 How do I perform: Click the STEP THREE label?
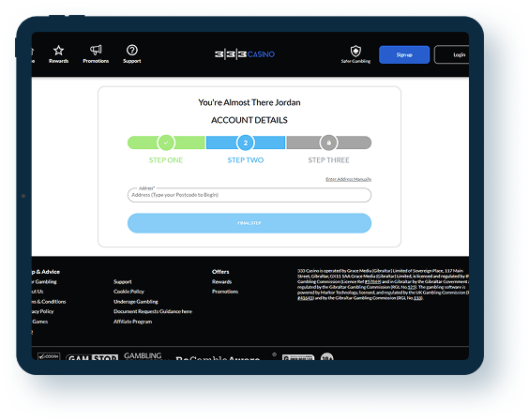click(328, 160)
